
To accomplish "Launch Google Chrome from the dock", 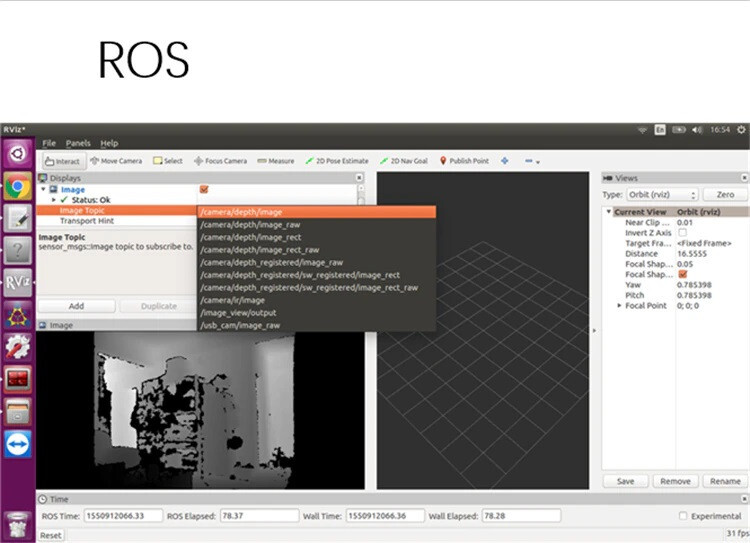I will 18,186.
